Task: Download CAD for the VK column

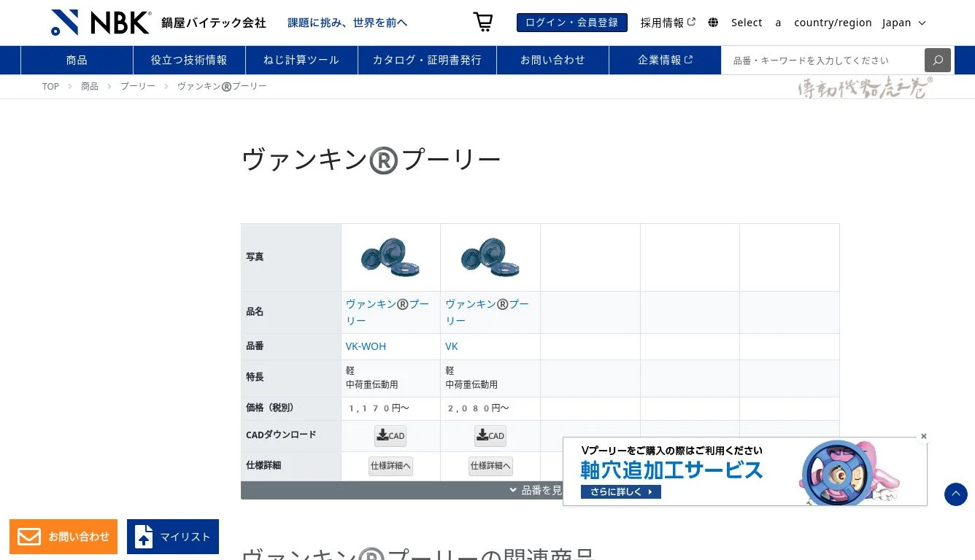Action: point(490,436)
